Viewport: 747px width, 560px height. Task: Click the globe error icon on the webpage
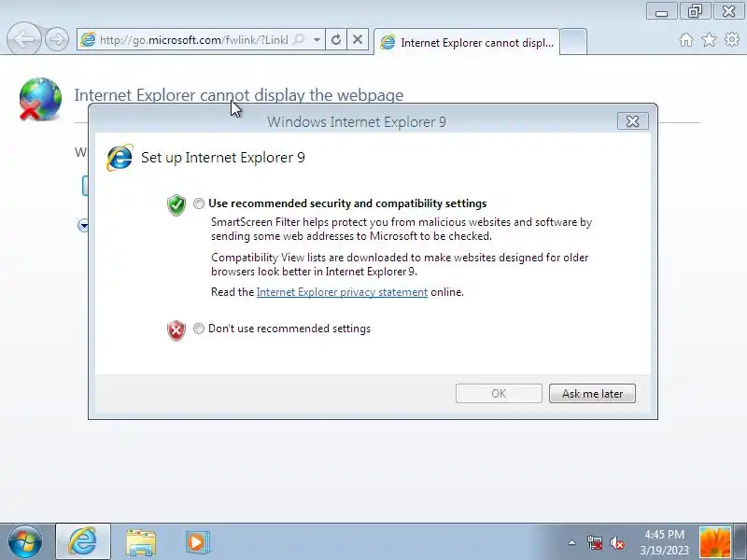coord(40,99)
